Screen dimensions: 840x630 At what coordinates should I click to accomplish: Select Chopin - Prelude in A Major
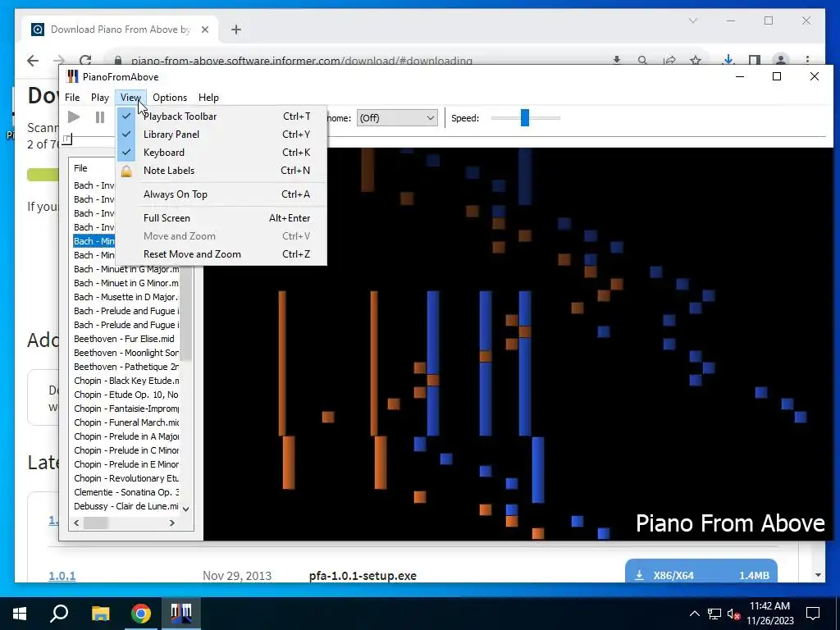pos(126,436)
